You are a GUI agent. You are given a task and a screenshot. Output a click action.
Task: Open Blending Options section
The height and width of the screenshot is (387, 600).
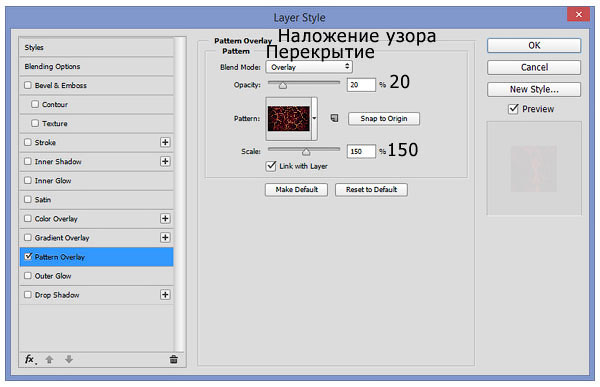[x=96, y=67]
